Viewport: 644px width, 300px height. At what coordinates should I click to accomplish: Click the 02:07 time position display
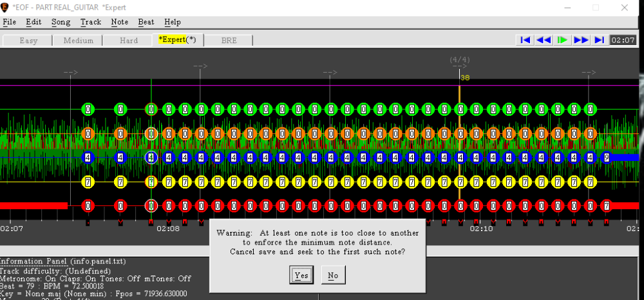coord(623,40)
